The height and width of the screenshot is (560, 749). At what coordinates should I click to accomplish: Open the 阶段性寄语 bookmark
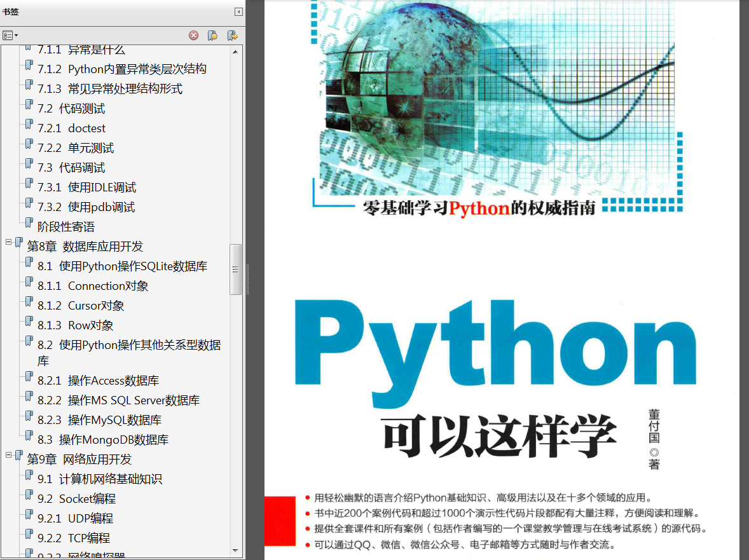pyautogui.click(x=66, y=227)
